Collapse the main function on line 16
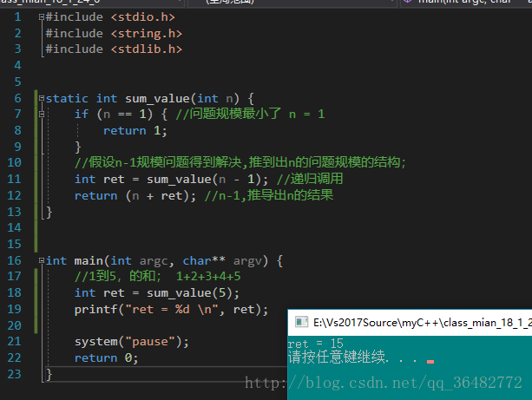This screenshot has width=532, height=400. (42, 260)
